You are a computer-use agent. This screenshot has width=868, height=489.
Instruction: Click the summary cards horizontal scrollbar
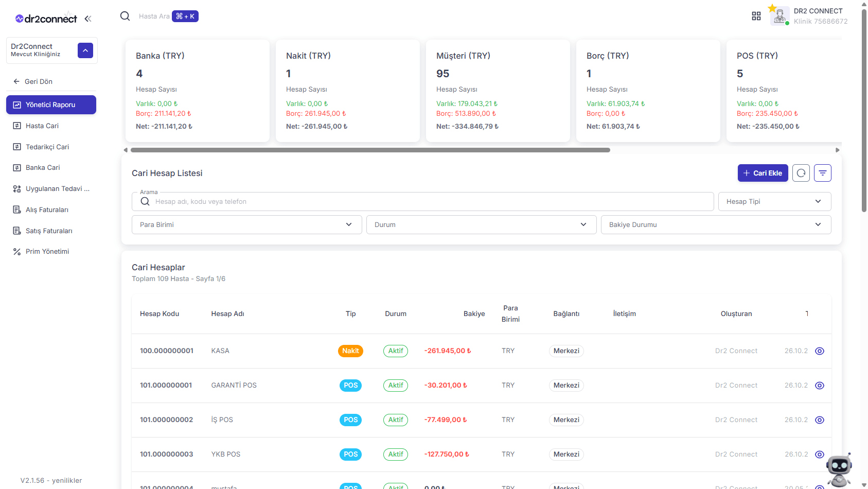[370, 150]
